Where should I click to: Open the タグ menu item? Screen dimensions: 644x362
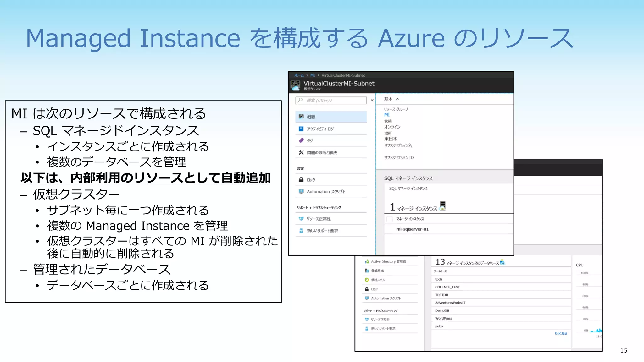pyautogui.click(x=331, y=140)
